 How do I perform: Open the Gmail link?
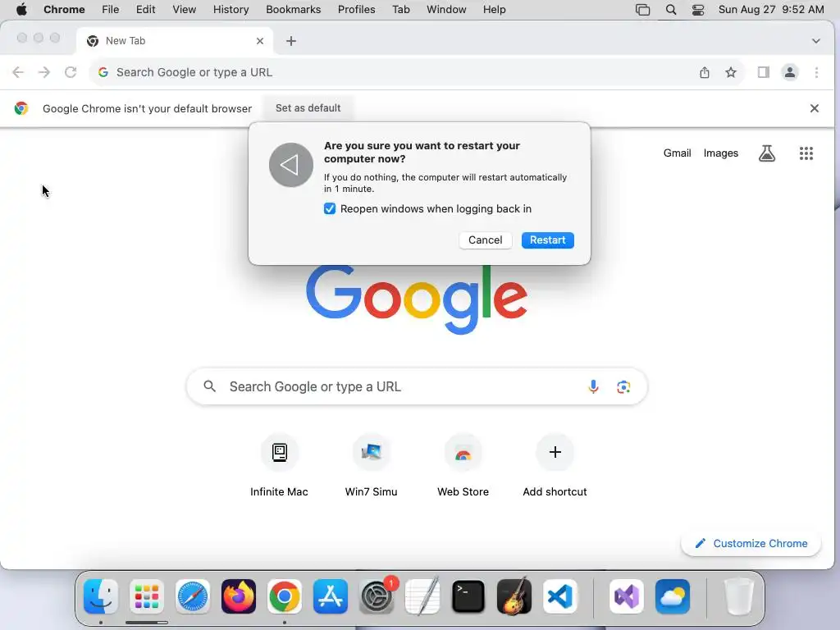(x=677, y=153)
